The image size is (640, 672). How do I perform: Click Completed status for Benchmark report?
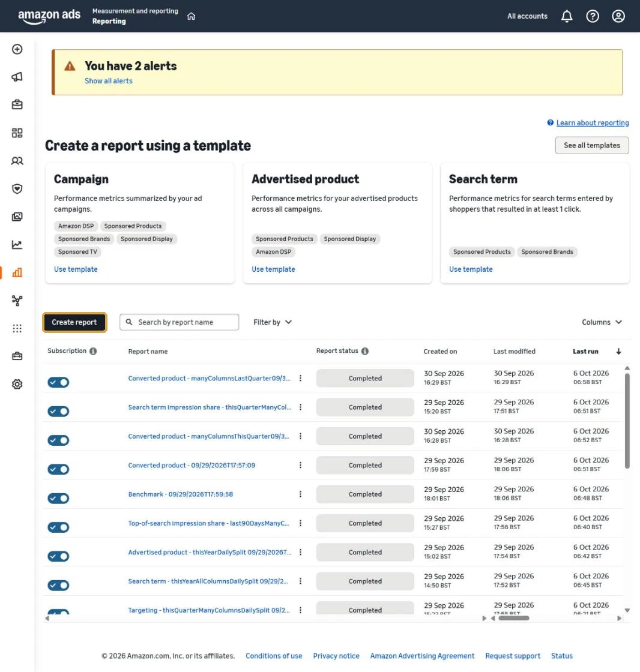tap(365, 494)
